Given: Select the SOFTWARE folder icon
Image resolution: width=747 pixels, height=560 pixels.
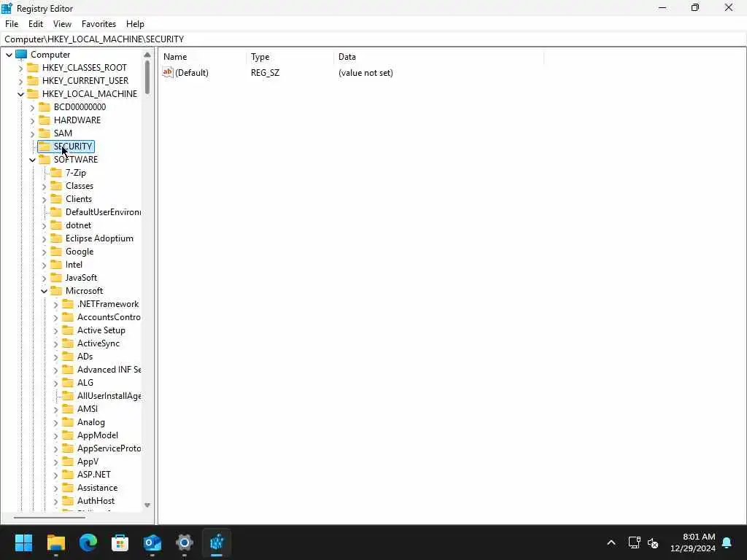Looking at the screenshot, I should (44, 160).
